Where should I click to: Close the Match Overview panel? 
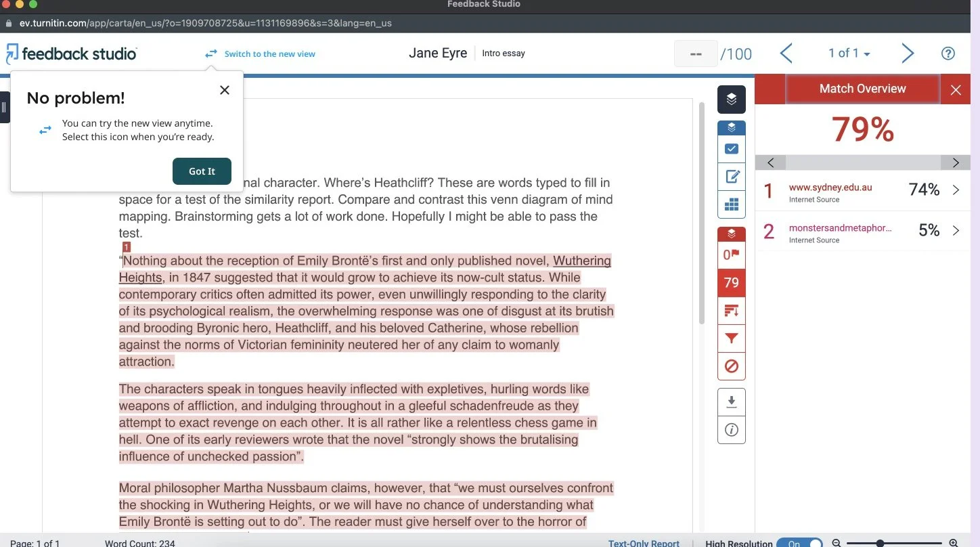(956, 89)
